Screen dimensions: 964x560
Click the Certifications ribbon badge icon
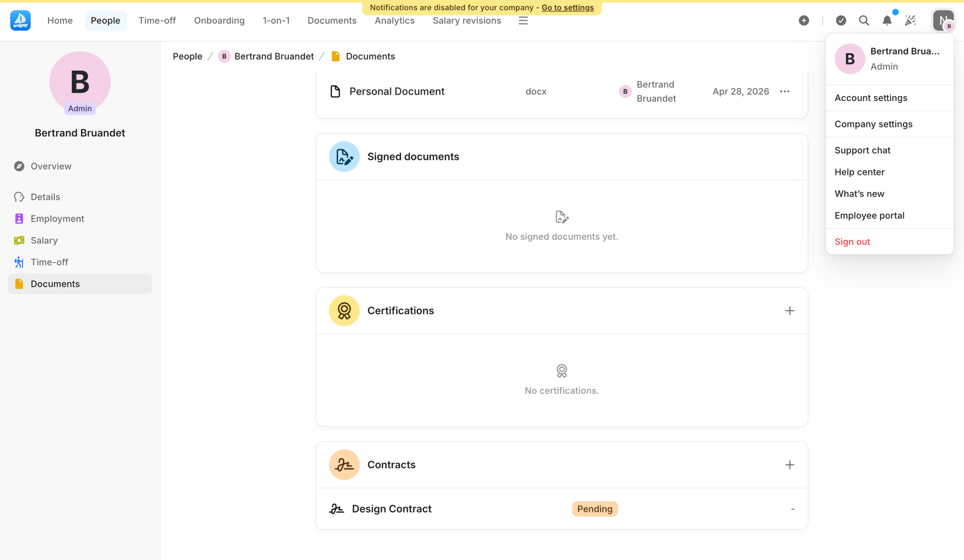coord(344,311)
